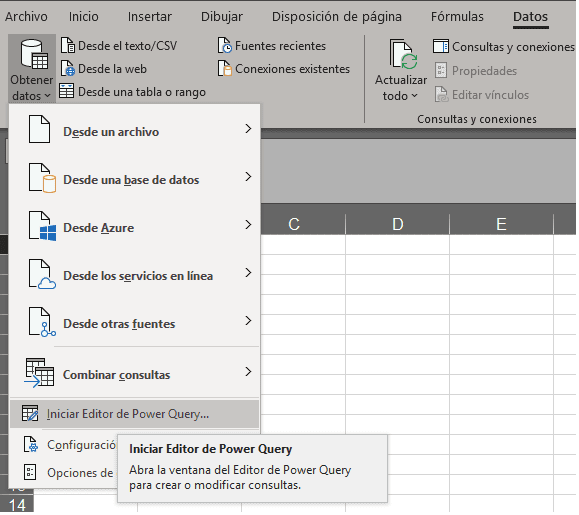
Task: Select the Datos ribbon tab
Action: point(531,17)
